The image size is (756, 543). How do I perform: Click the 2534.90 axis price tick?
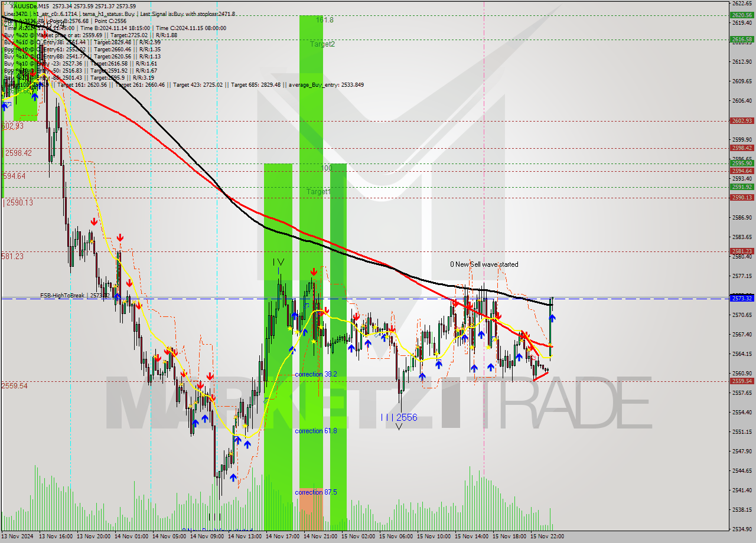tap(742, 529)
